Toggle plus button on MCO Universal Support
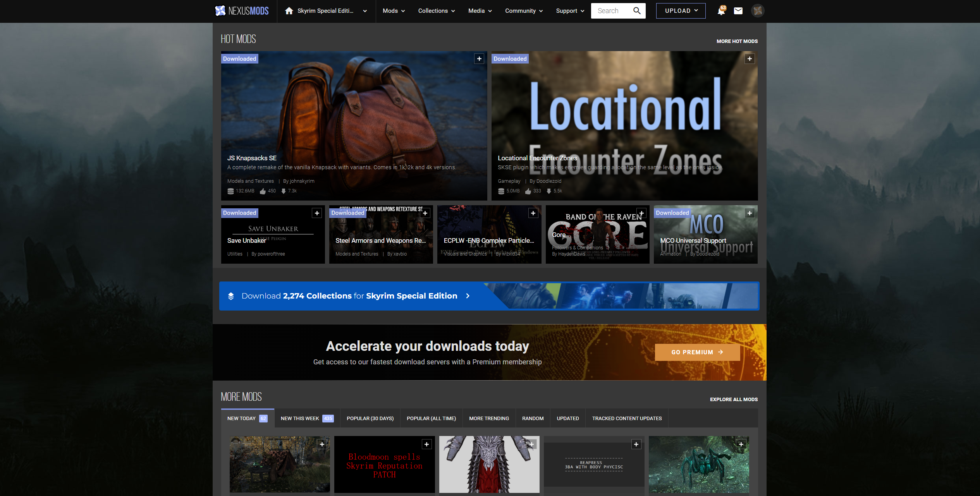 pyautogui.click(x=750, y=213)
